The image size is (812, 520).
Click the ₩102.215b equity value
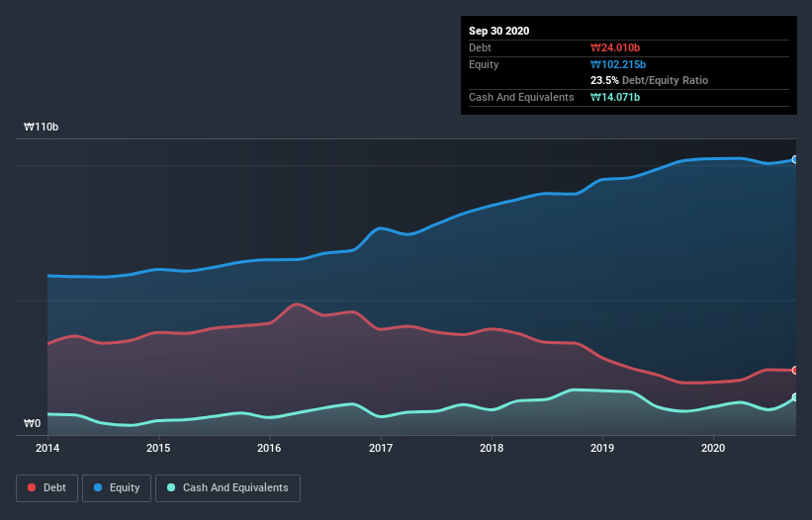click(x=618, y=64)
